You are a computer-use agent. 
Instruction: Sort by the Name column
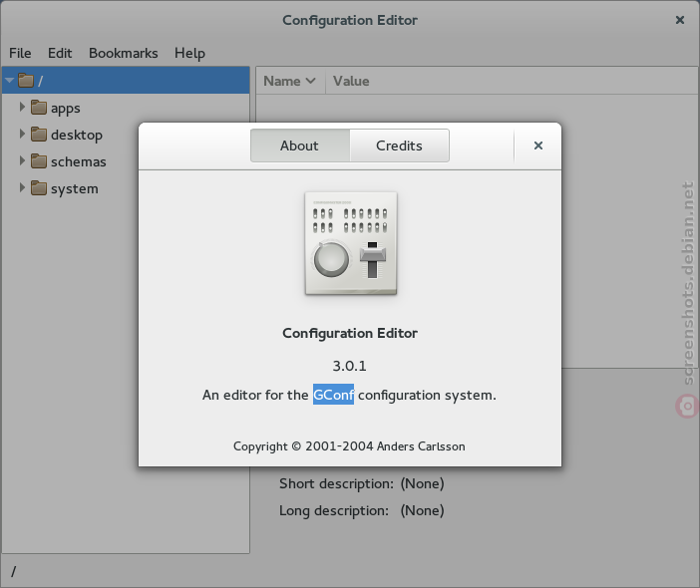290,81
